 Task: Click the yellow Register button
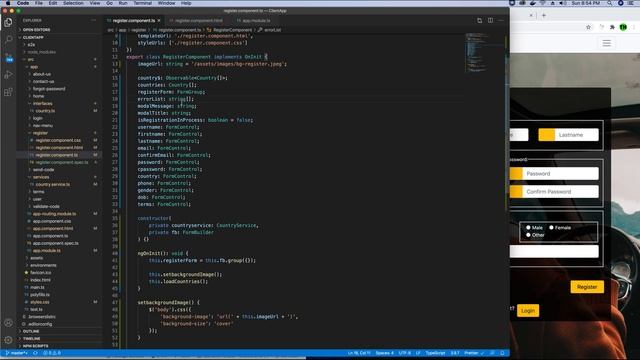pos(587,287)
